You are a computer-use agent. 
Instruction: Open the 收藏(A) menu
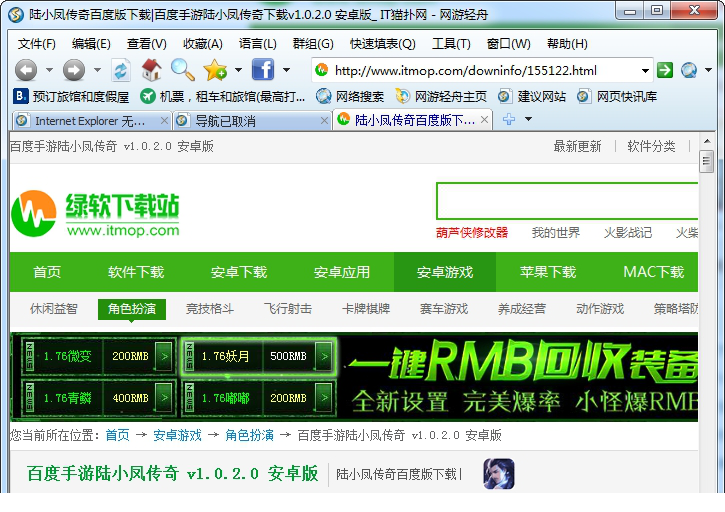point(203,44)
